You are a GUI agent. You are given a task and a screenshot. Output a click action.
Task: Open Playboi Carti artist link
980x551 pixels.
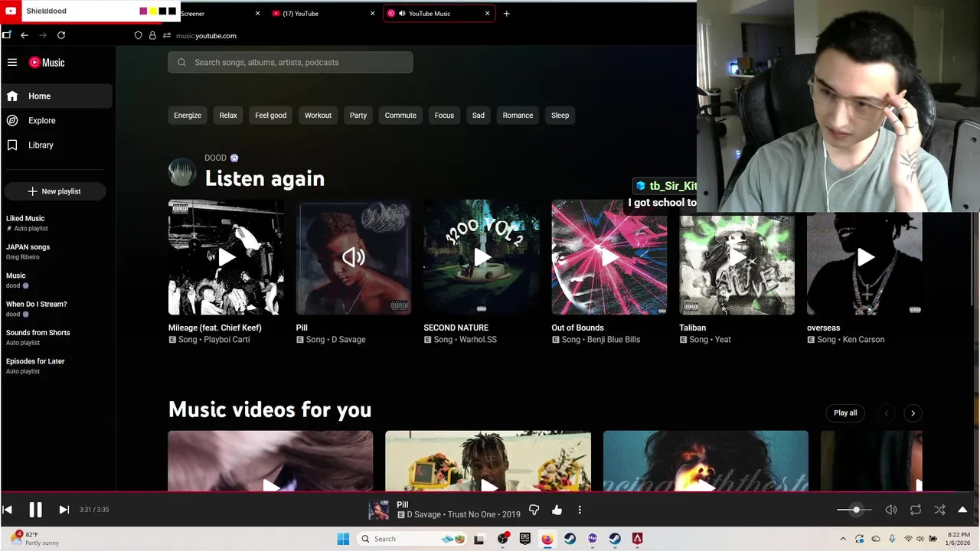[227, 340]
